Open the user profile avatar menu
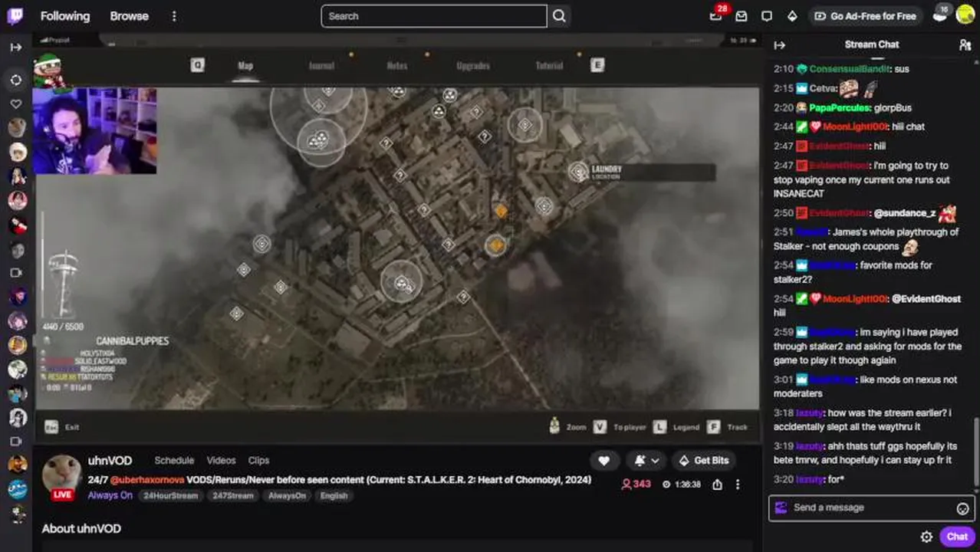The width and height of the screenshot is (980, 552). pyautogui.click(x=965, y=15)
